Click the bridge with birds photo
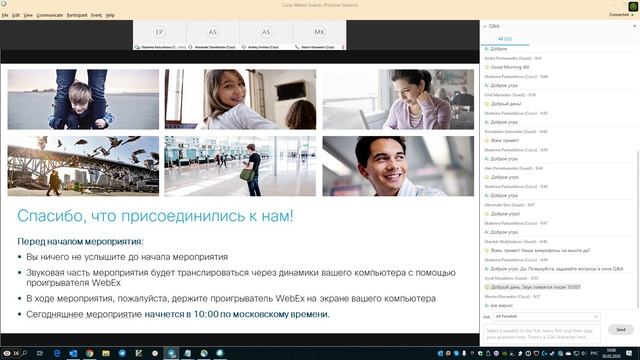640x360 pixels. (83, 166)
